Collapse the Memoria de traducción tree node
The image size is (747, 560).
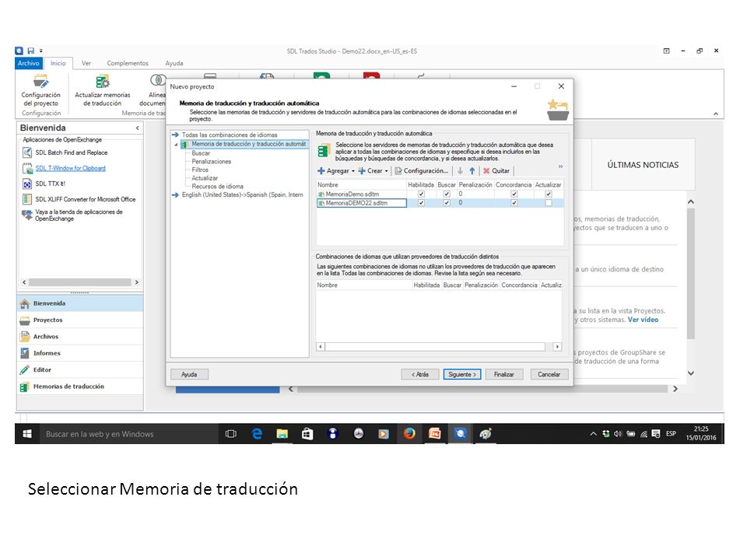pyautogui.click(x=176, y=145)
